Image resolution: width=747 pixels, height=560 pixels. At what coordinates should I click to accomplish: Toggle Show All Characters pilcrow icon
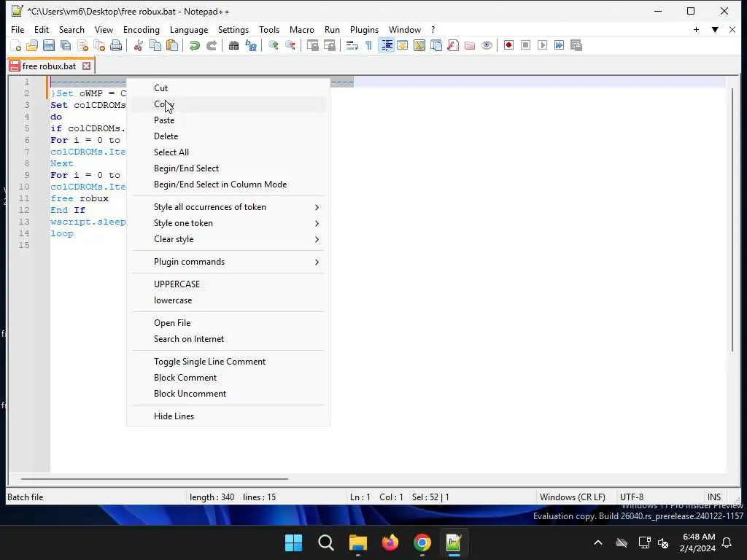(x=368, y=45)
